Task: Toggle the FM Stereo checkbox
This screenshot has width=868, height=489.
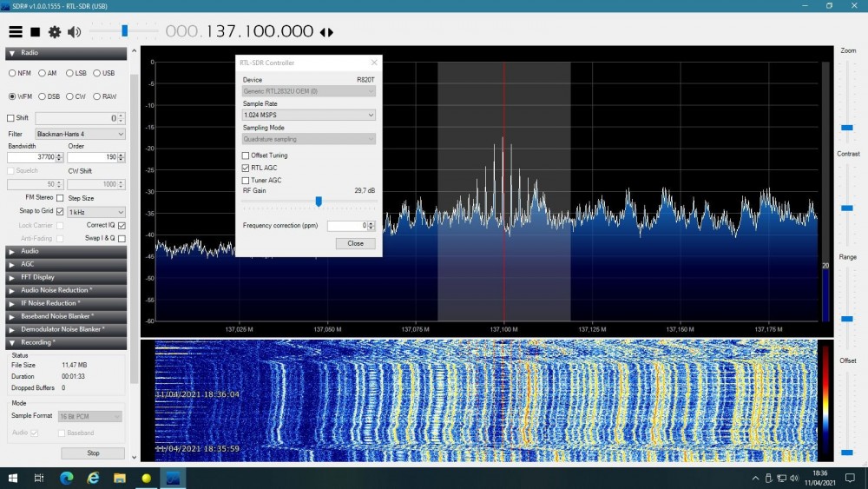Action: 60,198
